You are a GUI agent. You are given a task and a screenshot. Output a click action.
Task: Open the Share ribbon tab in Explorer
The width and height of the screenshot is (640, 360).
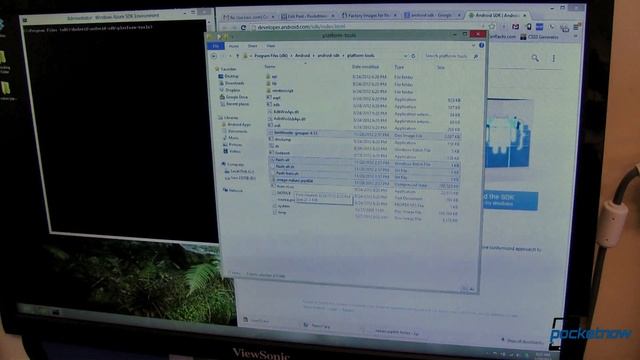pos(252,46)
